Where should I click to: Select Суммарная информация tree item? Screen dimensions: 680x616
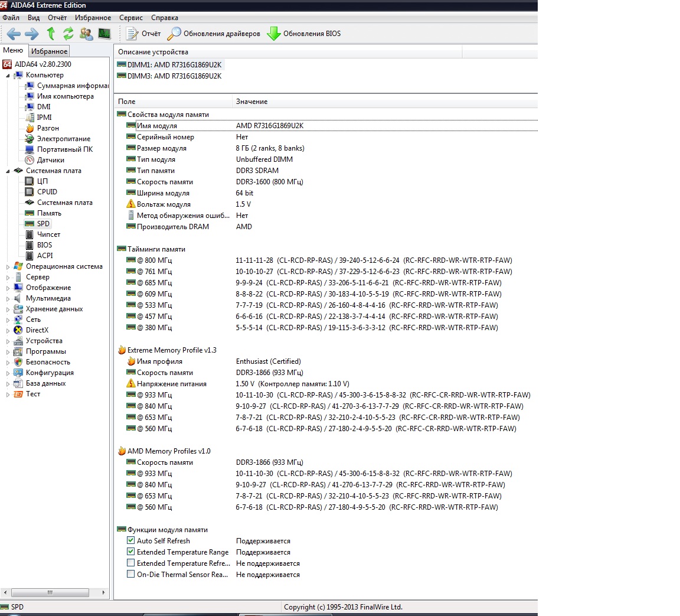[73, 86]
